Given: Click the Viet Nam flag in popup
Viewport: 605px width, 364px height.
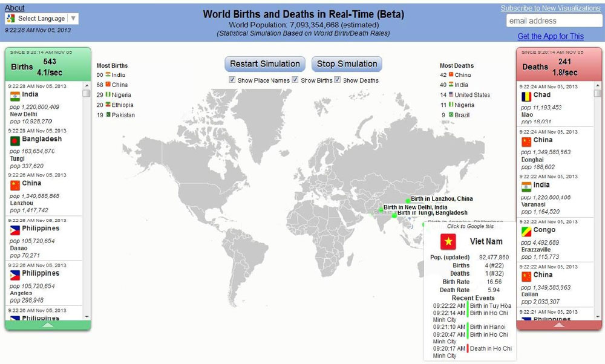Looking at the screenshot, I should 448,241.
